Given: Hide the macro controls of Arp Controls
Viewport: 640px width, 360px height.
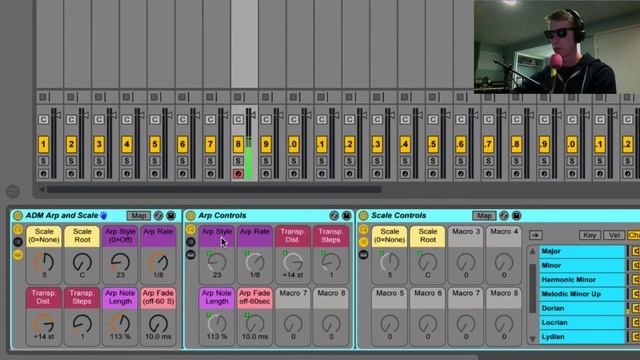Looking at the screenshot, I should [x=191, y=229].
